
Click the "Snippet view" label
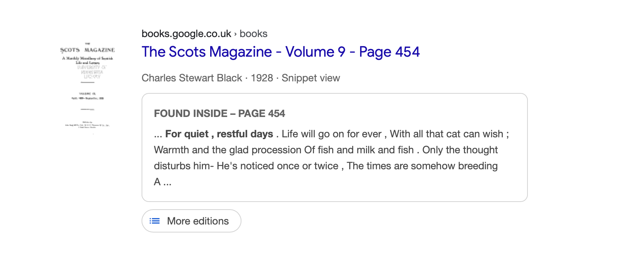pos(311,78)
